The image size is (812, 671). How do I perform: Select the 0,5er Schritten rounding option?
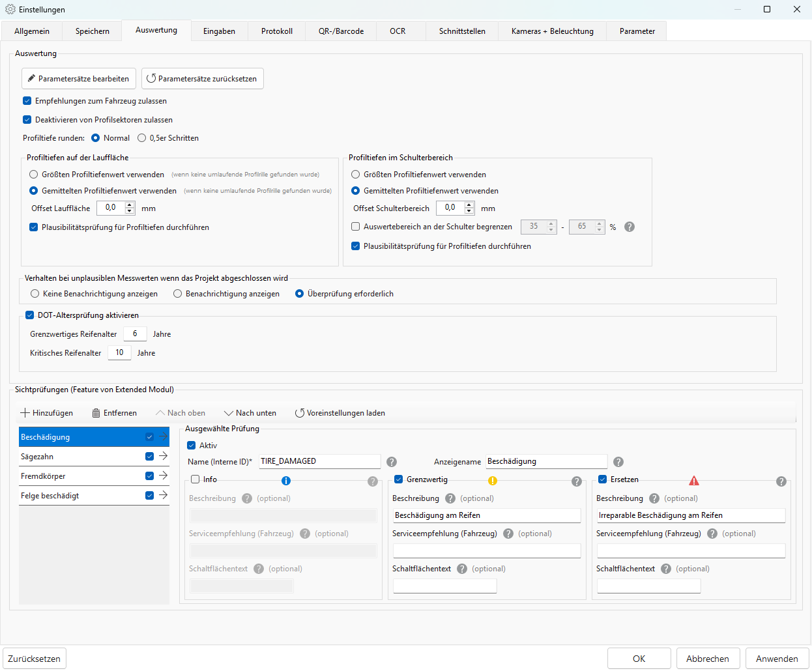click(142, 138)
